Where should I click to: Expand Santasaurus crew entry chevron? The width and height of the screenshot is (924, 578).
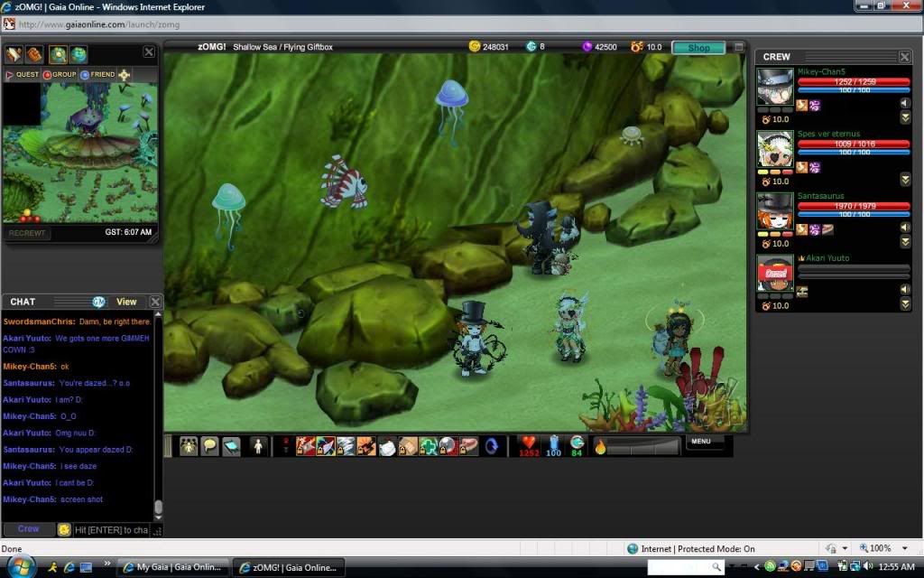tap(905, 242)
